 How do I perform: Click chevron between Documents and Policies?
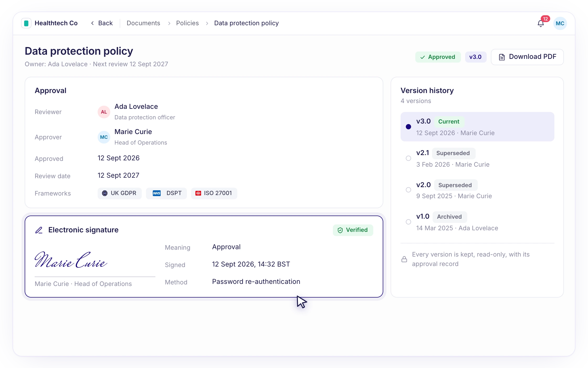point(169,23)
